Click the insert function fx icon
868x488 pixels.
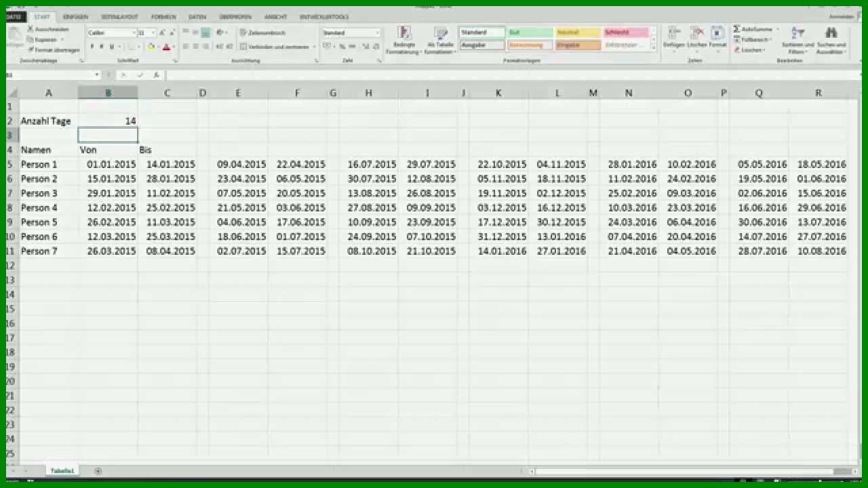click(x=156, y=75)
